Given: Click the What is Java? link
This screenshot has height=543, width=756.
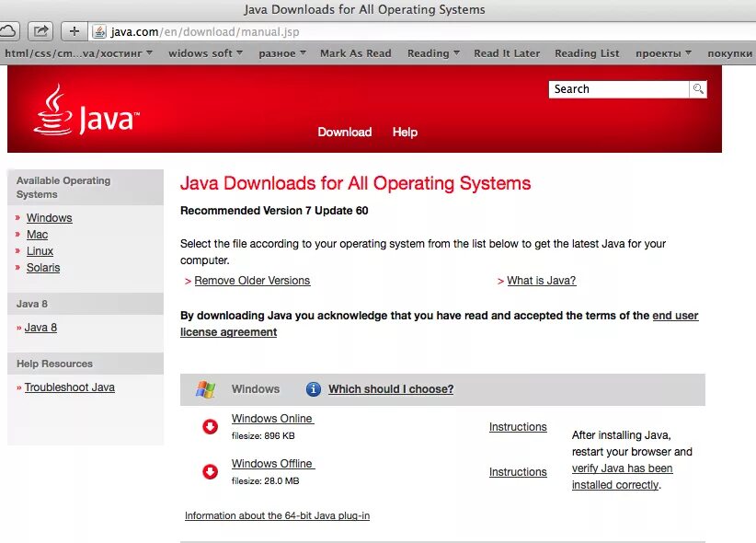Looking at the screenshot, I should pyautogui.click(x=542, y=281).
